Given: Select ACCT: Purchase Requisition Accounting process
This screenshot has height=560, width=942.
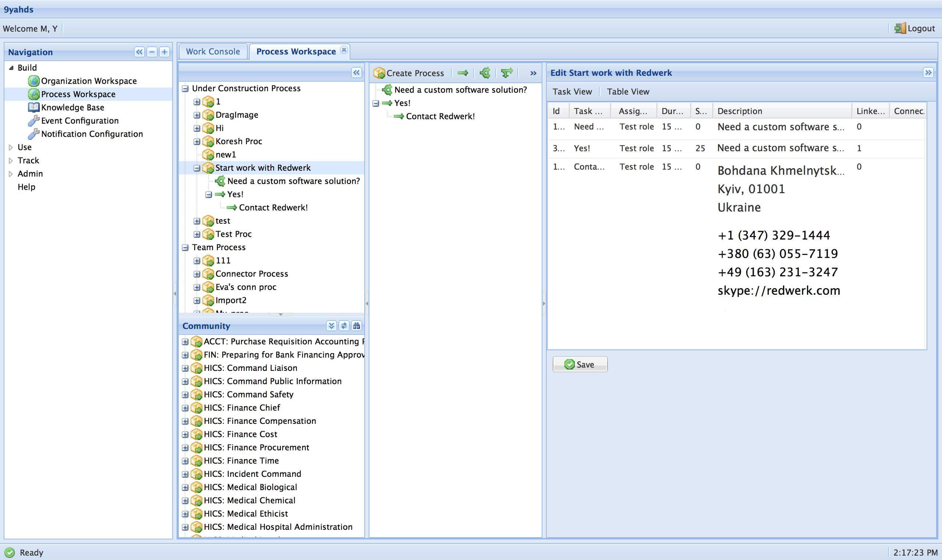Looking at the screenshot, I should 284,341.
